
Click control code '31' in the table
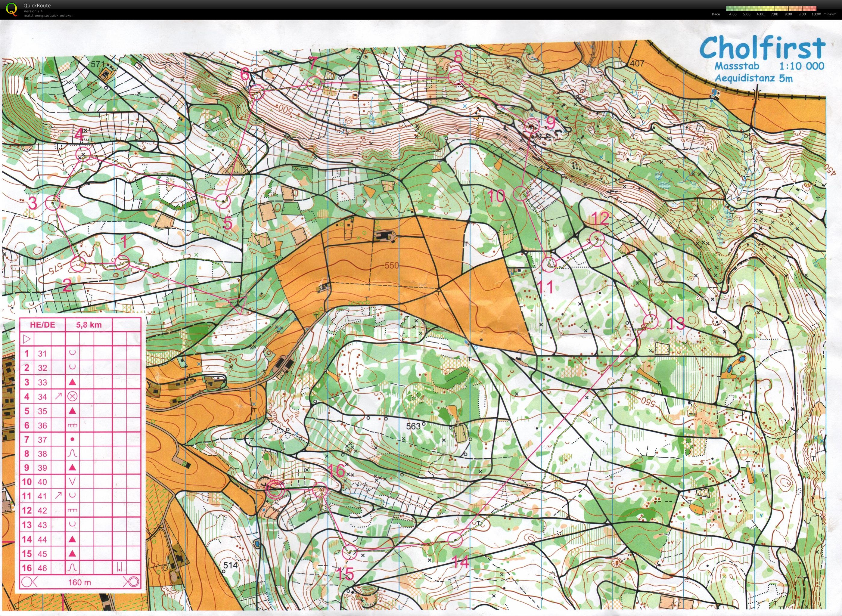42,354
